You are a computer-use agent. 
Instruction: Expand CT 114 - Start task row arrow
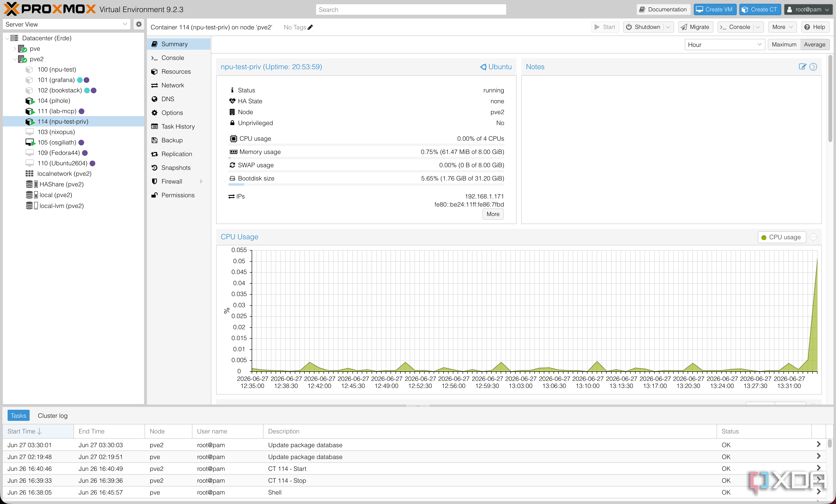(x=818, y=468)
